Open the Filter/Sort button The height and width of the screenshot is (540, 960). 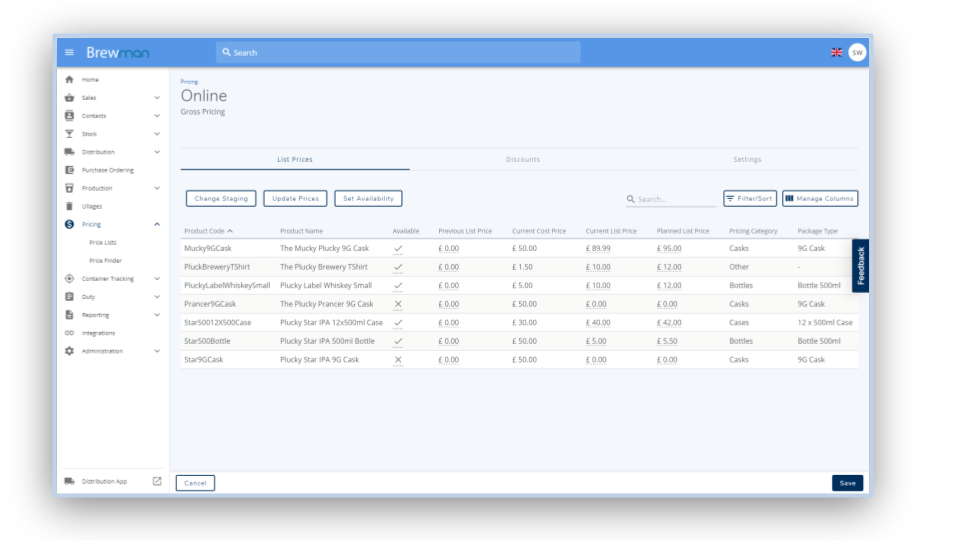(749, 198)
